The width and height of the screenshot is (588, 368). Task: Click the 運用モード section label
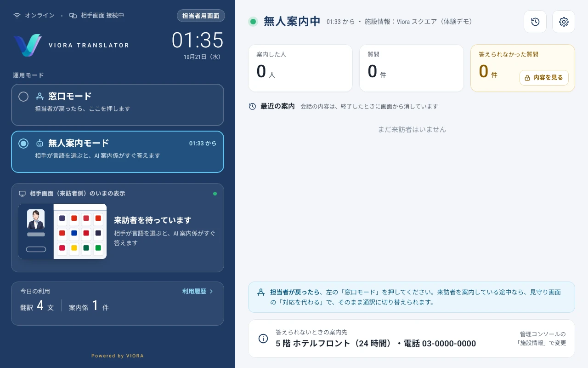pos(28,75)
